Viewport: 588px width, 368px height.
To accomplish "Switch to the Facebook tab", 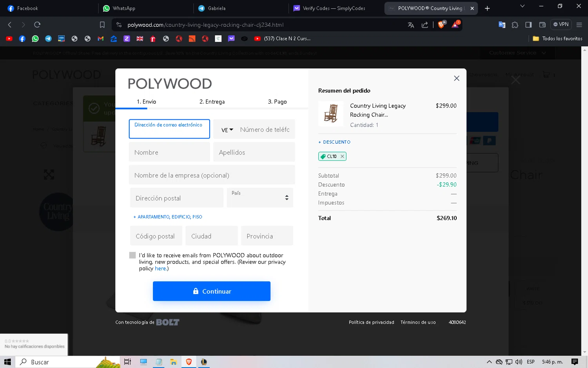I will coord(49,8).
